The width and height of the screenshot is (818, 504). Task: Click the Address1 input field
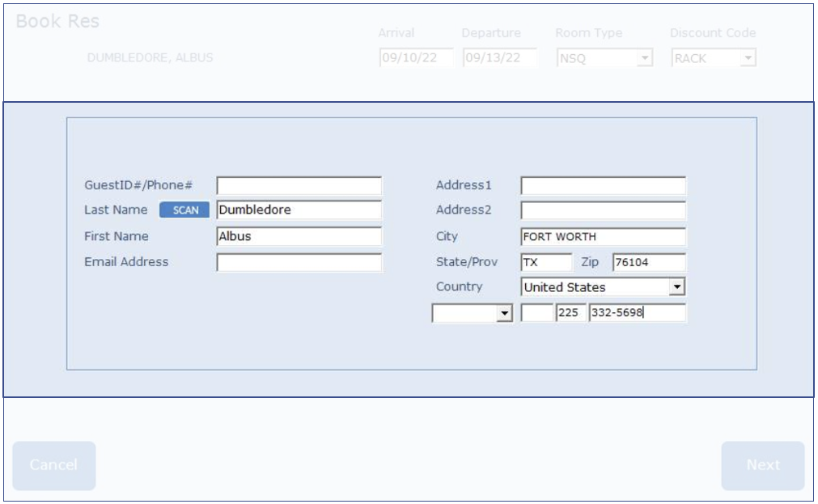(x=603, y=186)
